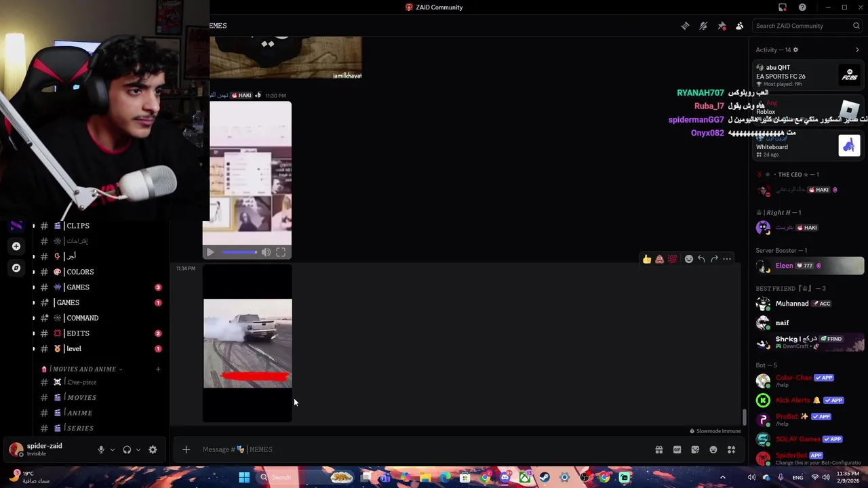Click the Search ZAID Community field
The width and height of the screenshot is (868, 488).
coord(807,26)
